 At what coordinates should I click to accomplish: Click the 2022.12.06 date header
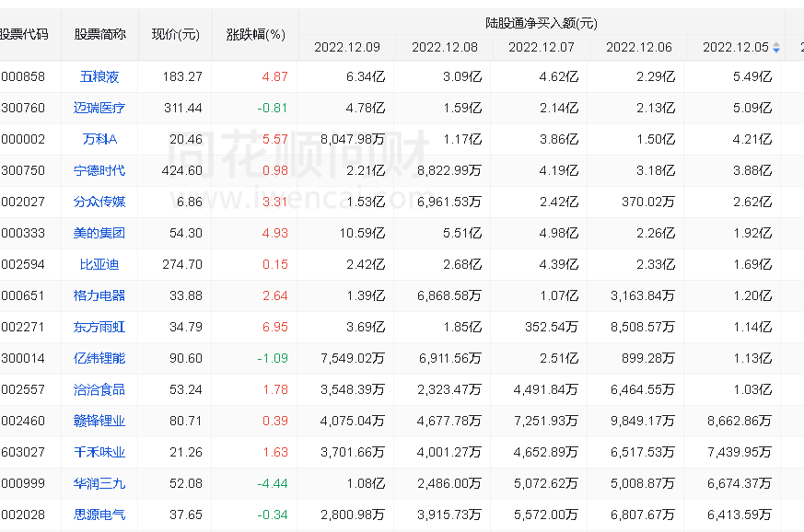pos(639,47)
